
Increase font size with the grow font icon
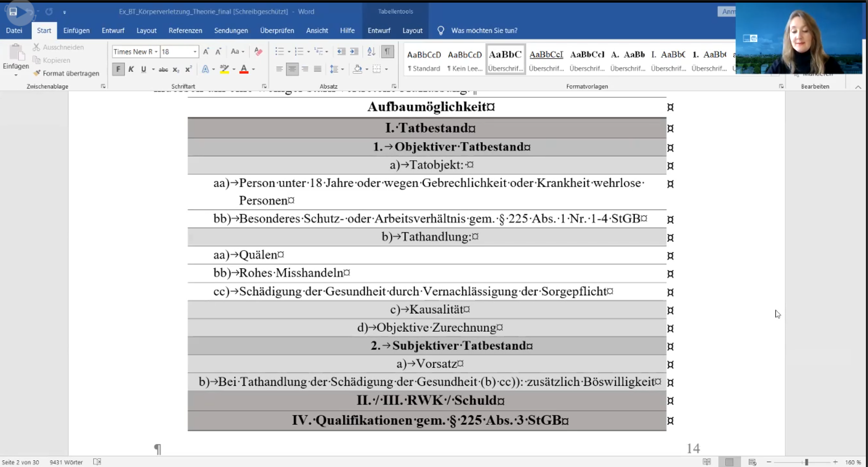point(206,51)
